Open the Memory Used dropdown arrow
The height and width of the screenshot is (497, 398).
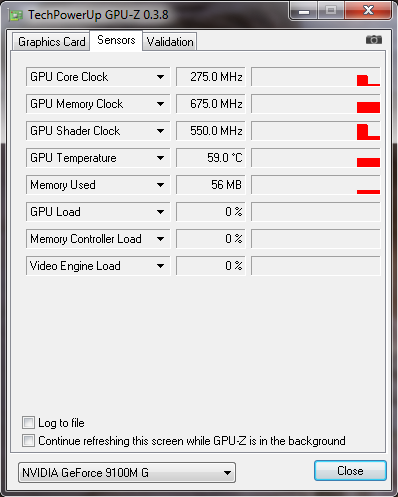tap(160, 185)
